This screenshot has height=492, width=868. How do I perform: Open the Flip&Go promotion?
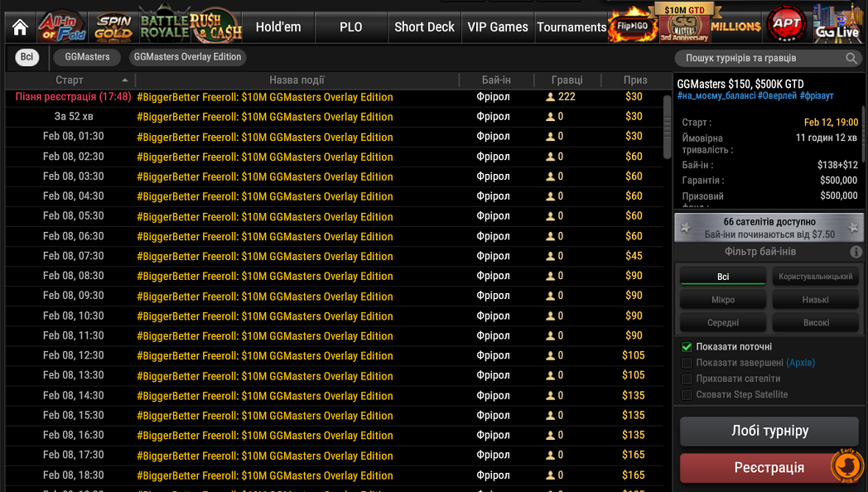[634, 25]
